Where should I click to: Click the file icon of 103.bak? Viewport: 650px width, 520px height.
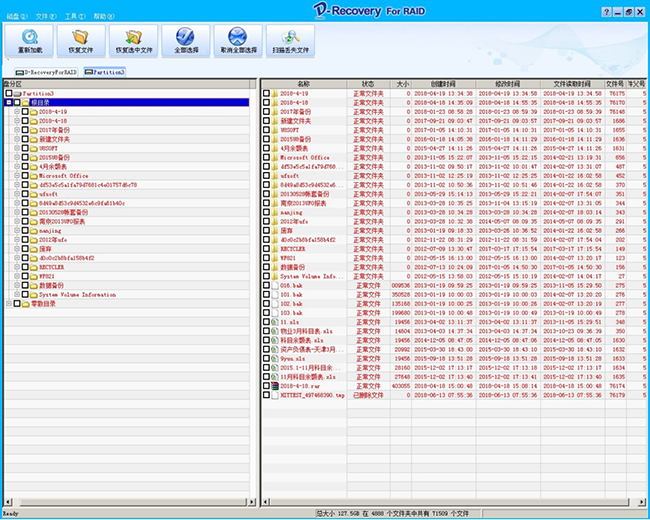274,313
